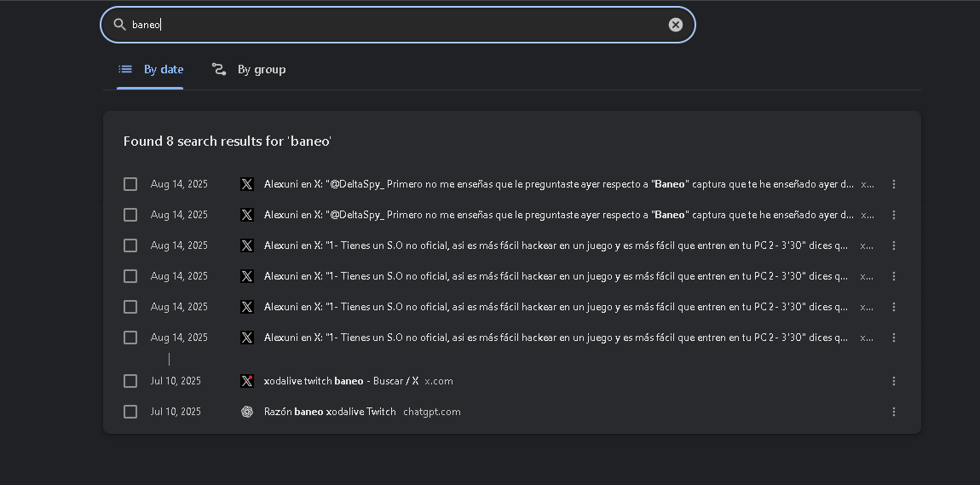Open the three-dot menu for first DeltaSpy_ result

pyautogui.click(x=894, y=184)
